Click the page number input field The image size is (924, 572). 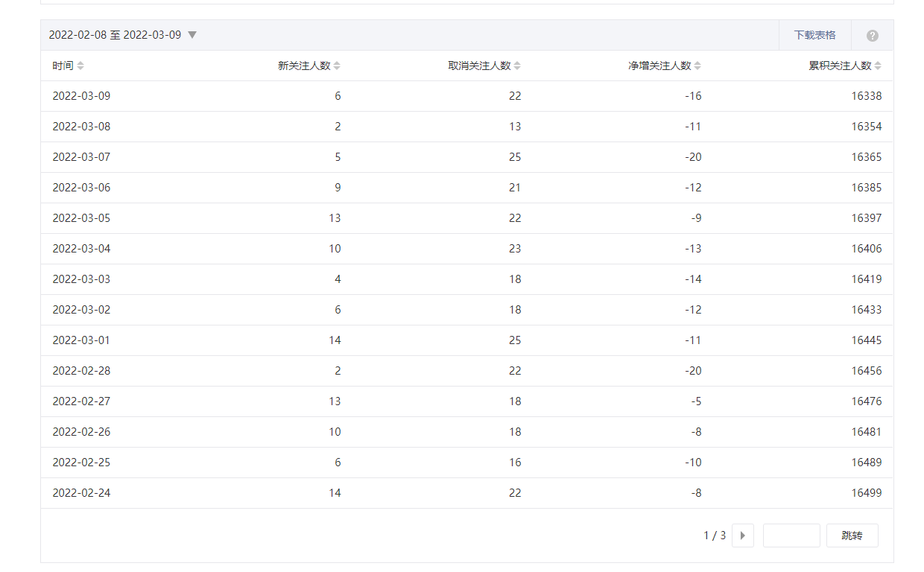click(x=791, y=536)
